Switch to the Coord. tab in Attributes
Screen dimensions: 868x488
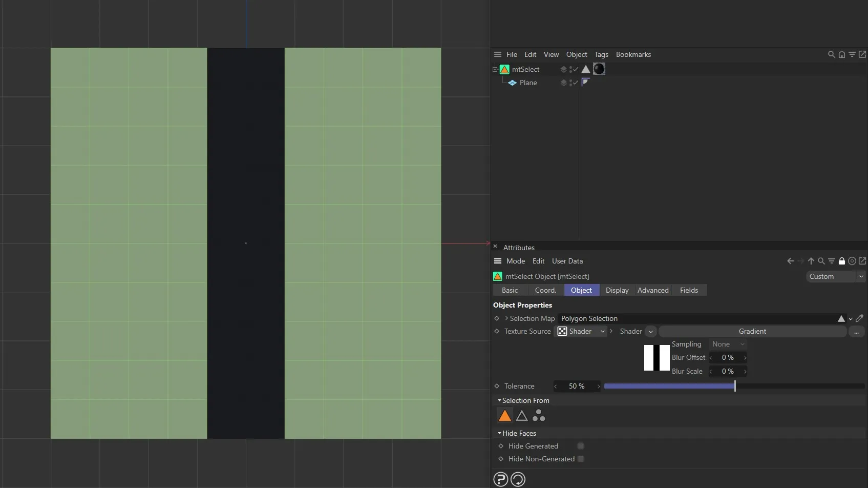[x=545, y=290]
